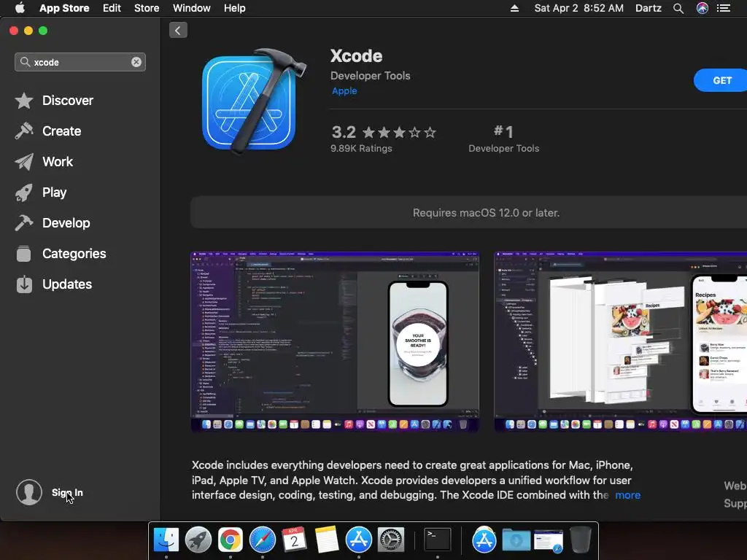The height and width of the screenshot is (560, 747).
Task: Click the account avatar icon
Action: [x=29, y=492]
